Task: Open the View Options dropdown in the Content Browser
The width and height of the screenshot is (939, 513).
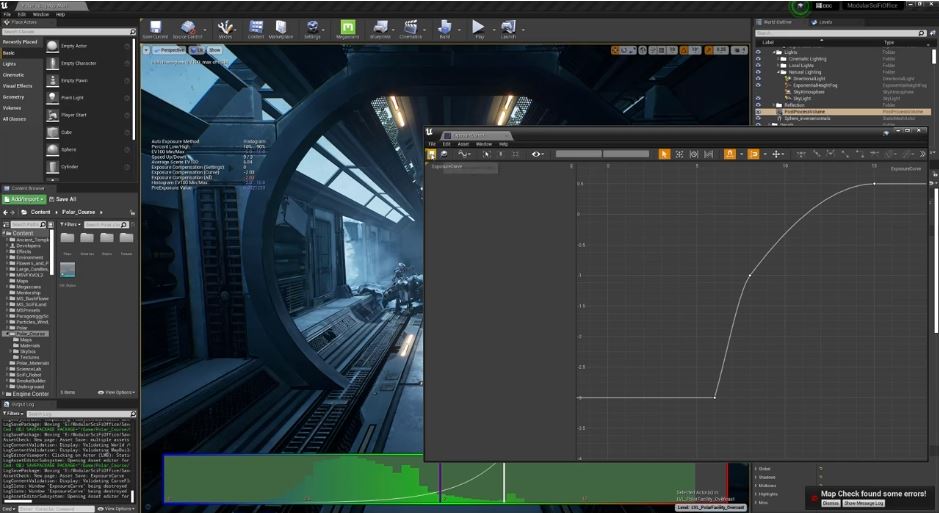Action: coord(118,392)
